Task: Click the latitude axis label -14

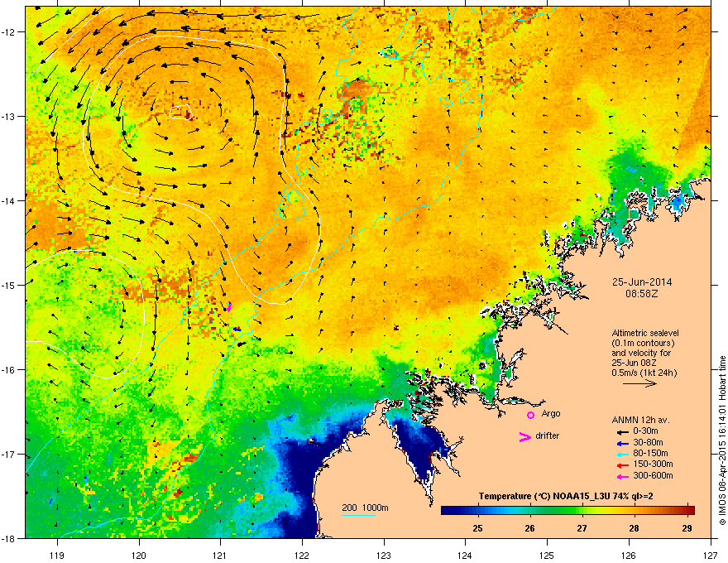Action: coord(9,200)
